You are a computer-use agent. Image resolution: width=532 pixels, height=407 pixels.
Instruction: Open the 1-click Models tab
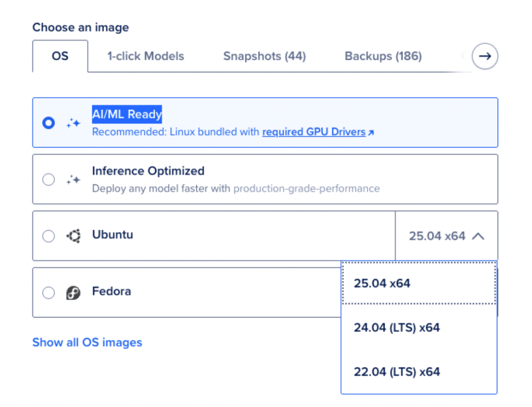pos(146,56)
